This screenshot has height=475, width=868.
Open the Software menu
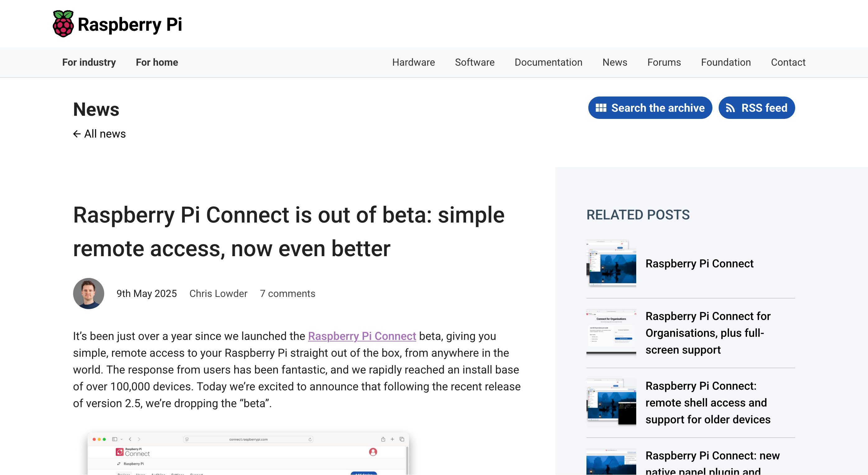474,62
